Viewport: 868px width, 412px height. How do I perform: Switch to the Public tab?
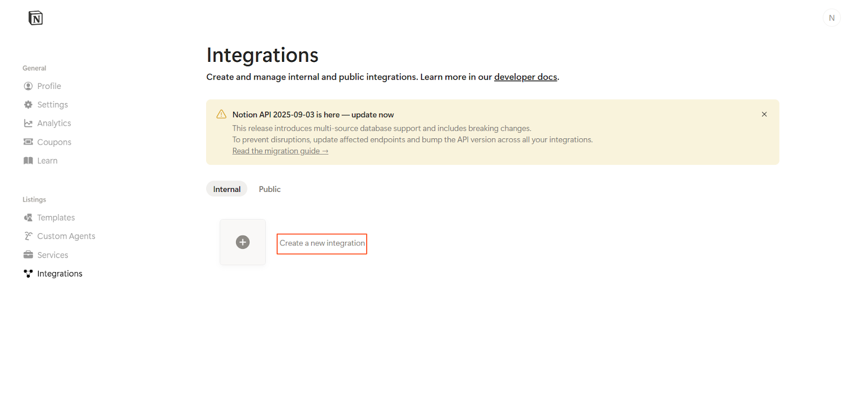tap(270, 189)
